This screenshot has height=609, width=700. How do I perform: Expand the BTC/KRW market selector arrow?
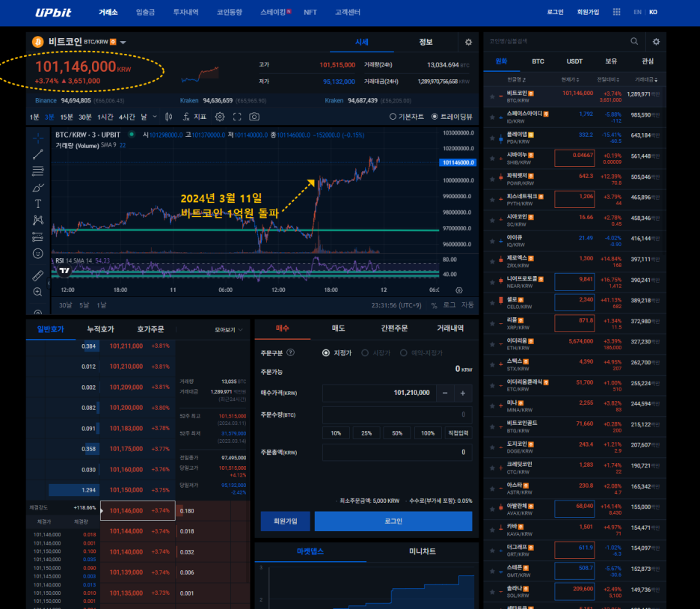[x=123, y=43]
